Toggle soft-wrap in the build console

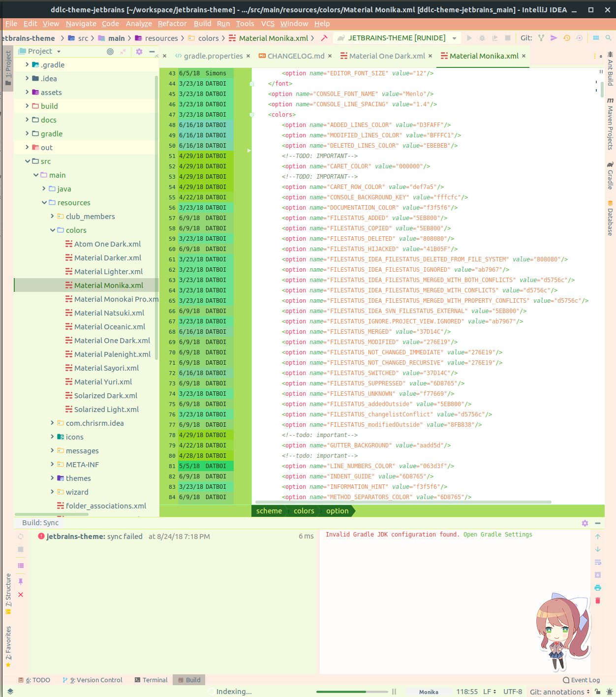pos(597,562)
